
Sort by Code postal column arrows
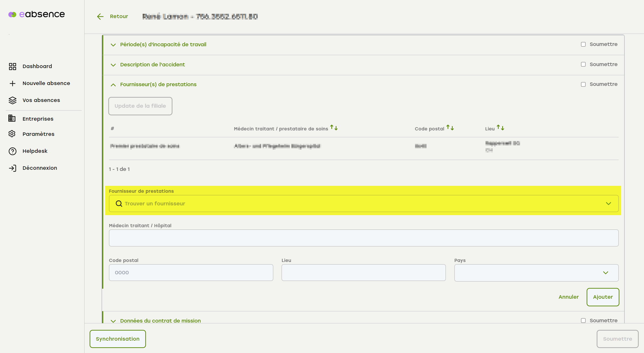[x=450, y=128]
